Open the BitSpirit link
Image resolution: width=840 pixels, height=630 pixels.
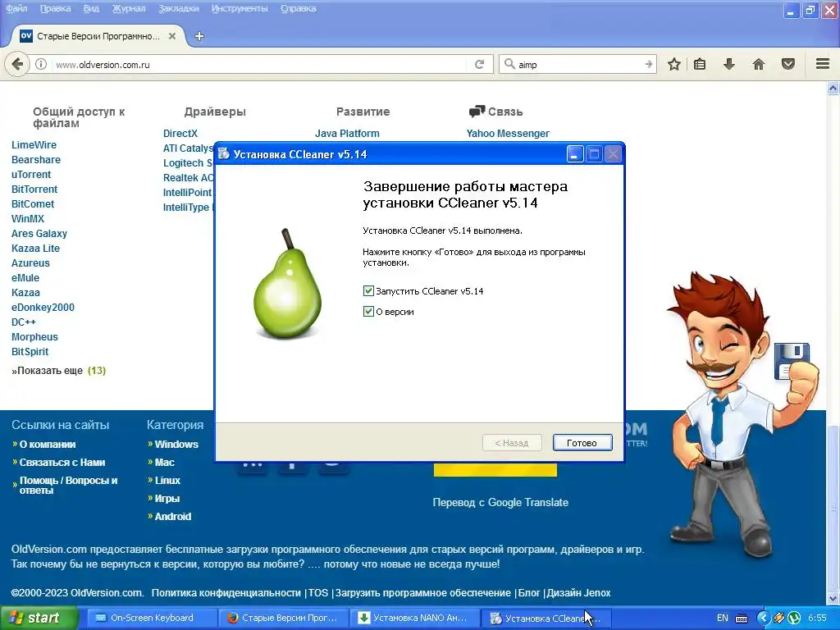click(x=30, y=352)
